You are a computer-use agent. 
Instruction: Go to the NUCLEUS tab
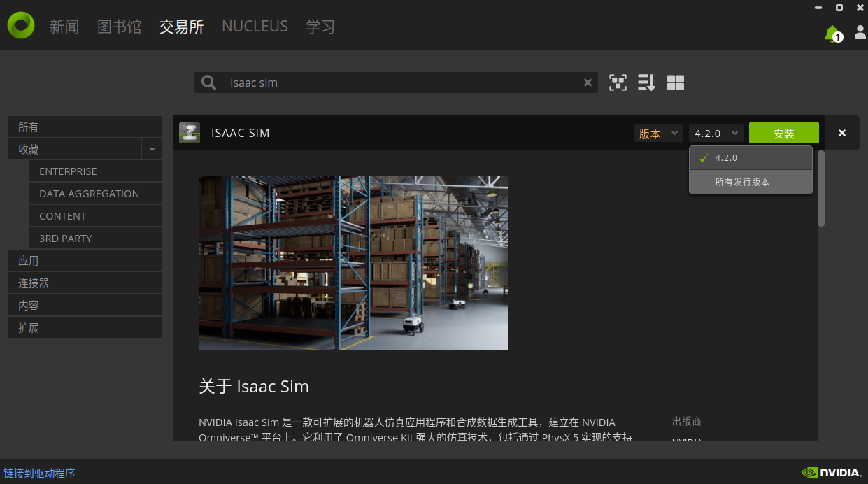click(255, 27)
